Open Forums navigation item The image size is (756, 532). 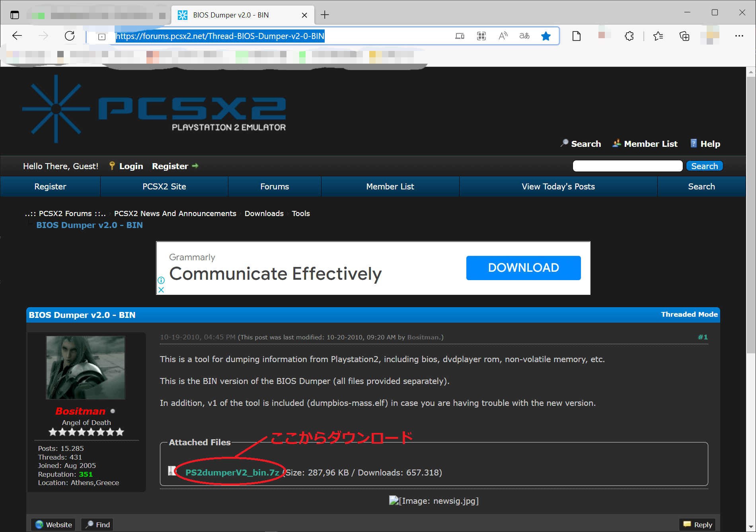tap(275, 187)
